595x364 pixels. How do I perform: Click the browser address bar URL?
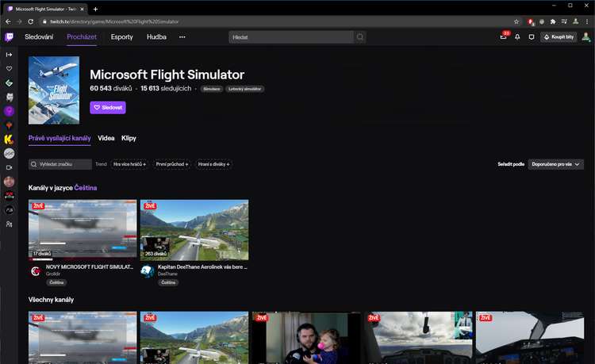(113, 21)
